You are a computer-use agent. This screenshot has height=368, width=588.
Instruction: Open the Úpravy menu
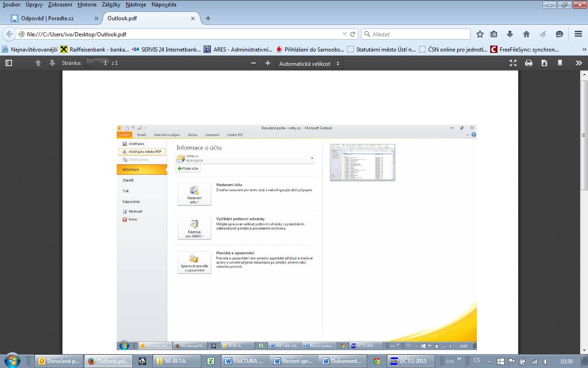pyautogui.click(x=34, y=5)
